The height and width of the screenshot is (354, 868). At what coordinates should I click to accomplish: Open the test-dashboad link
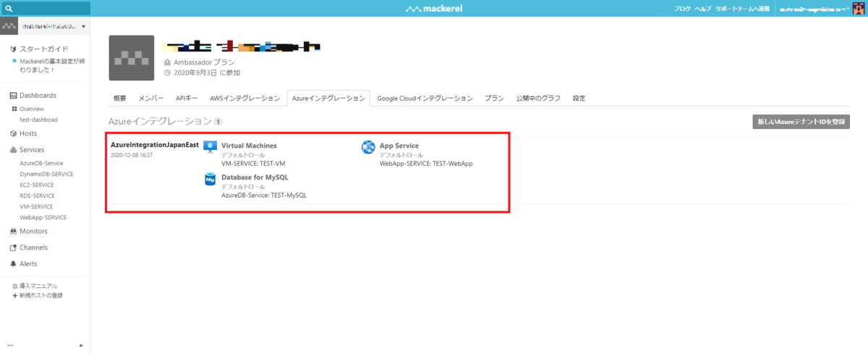[39, 119]
